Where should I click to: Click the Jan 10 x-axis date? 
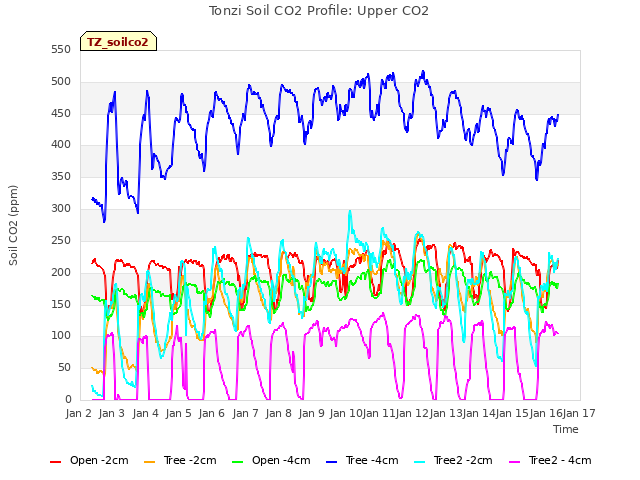346,413
